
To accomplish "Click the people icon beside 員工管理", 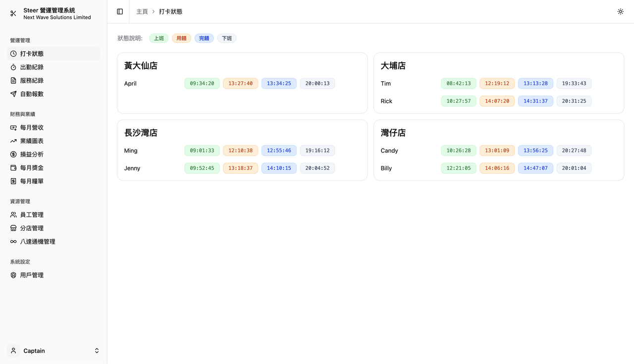I will (x=13, y=214).
